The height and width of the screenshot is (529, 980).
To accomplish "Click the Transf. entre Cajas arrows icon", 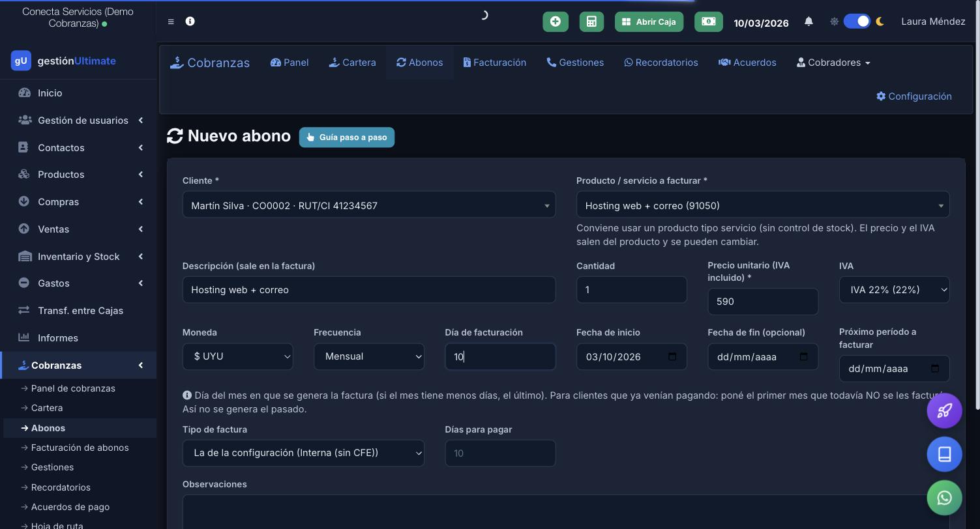I will pos(24,311).
